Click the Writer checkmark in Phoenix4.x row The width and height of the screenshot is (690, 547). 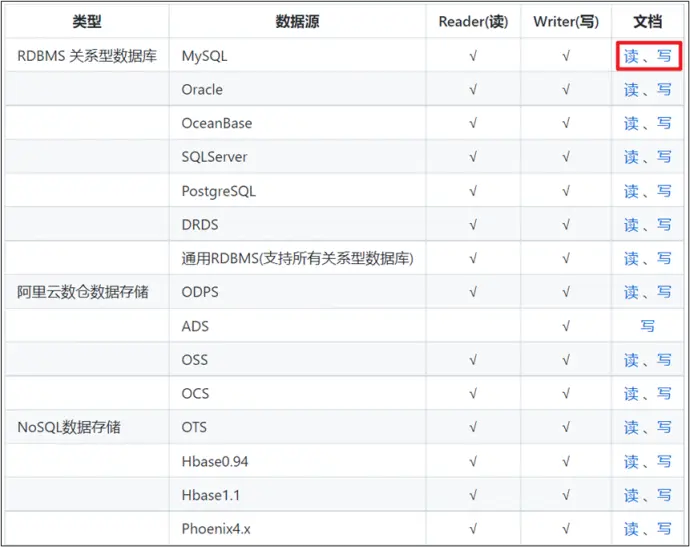566,529
